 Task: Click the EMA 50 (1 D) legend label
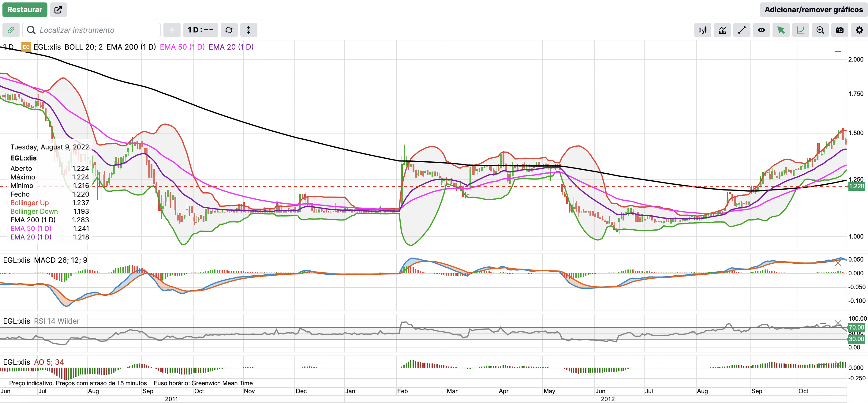click(x=182, y=47)
